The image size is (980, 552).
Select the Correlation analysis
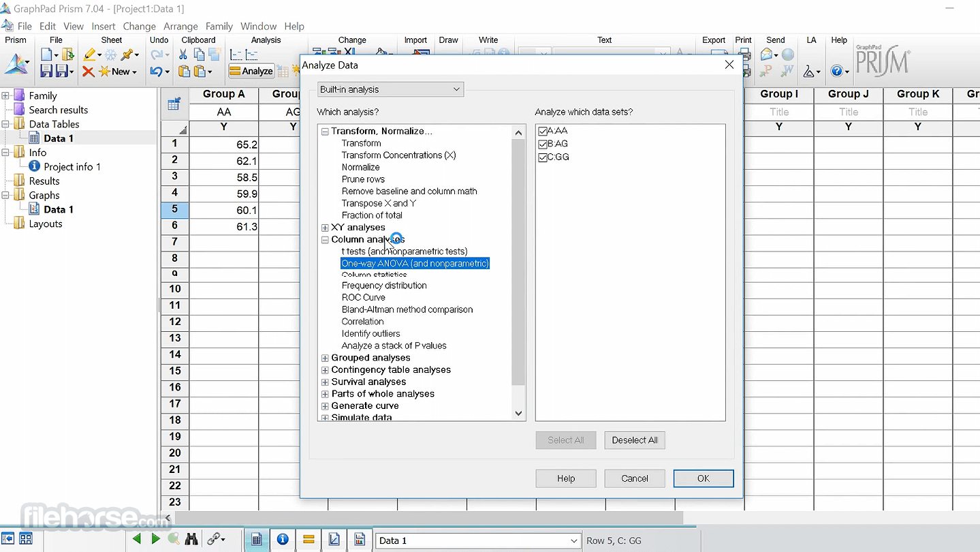(363, 322)
